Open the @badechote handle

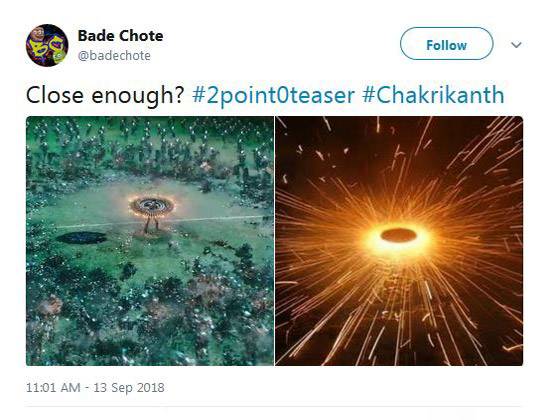coord(114,56)
